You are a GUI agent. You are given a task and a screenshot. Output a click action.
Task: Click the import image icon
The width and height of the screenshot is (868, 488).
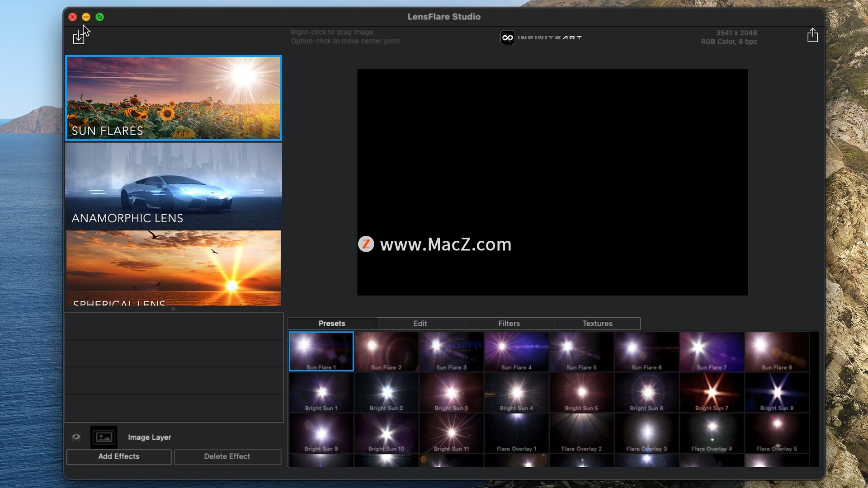[x=79, y=37]
